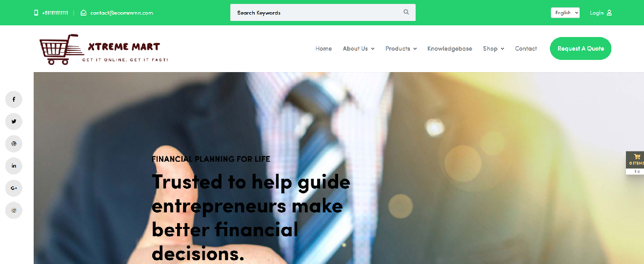This screenshot has width=644, height=264.
Task: Go to the Home menu item
Action: [323, 49]
